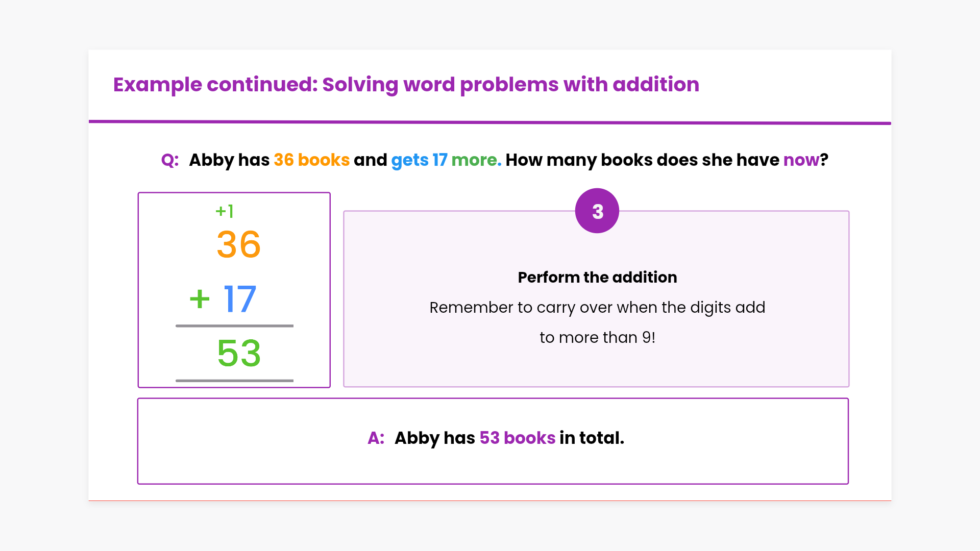Click the purple "A:" answer label

tap(376, 438)
